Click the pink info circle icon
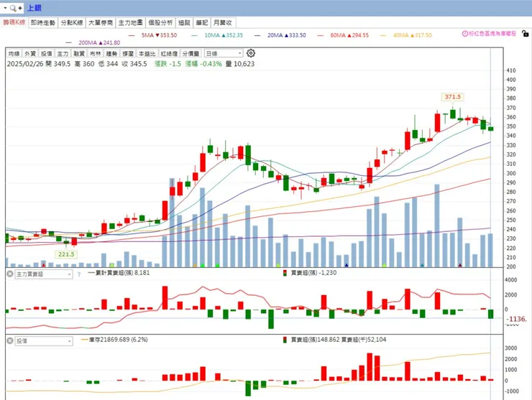The width and height of the screenshot is (532, 400). 465,34
